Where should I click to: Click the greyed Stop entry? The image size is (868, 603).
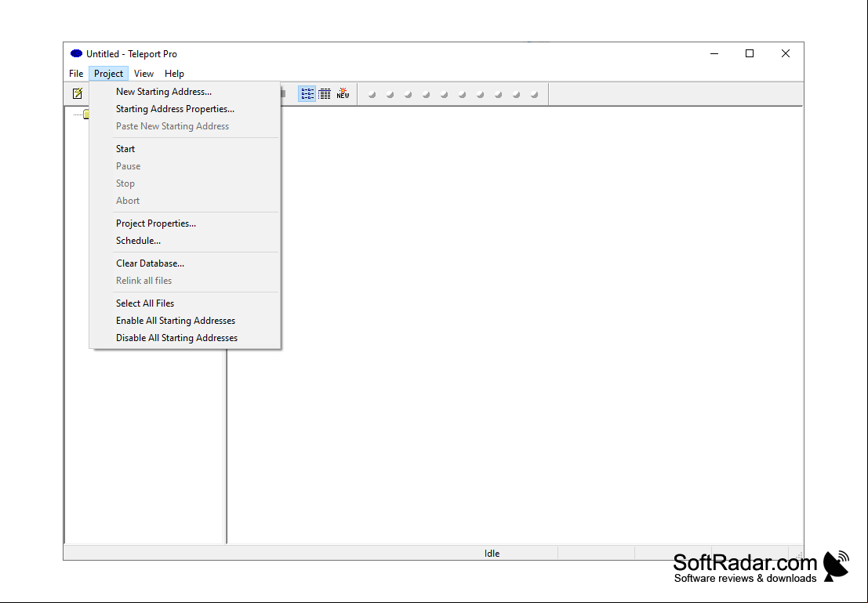pyautogui.click(x=185, y=183)
